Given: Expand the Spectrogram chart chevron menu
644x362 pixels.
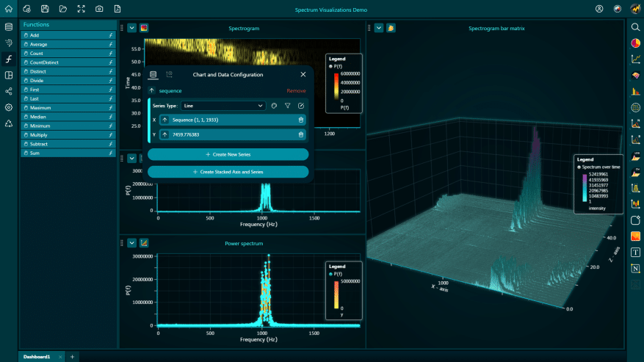Looking at the screenshot, I should 131,28.
